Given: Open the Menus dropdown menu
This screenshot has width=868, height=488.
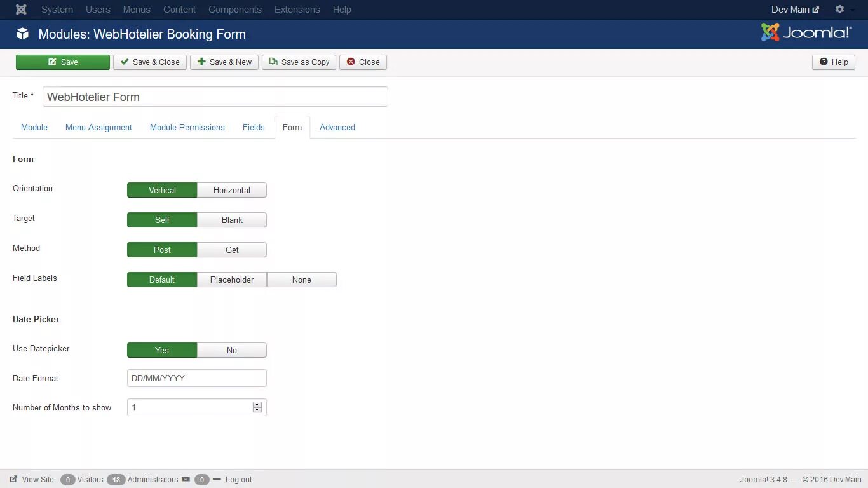Looking at the screenshot, I should point(137,10).
